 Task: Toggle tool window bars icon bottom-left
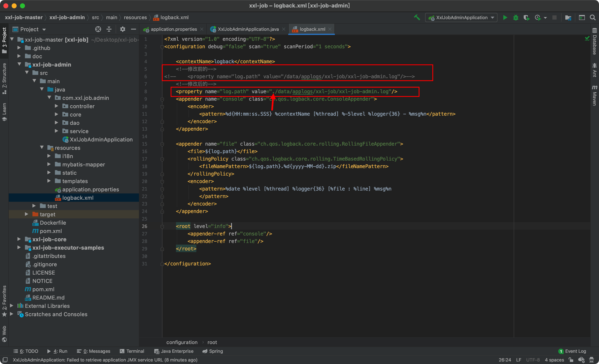click(5, 360)
